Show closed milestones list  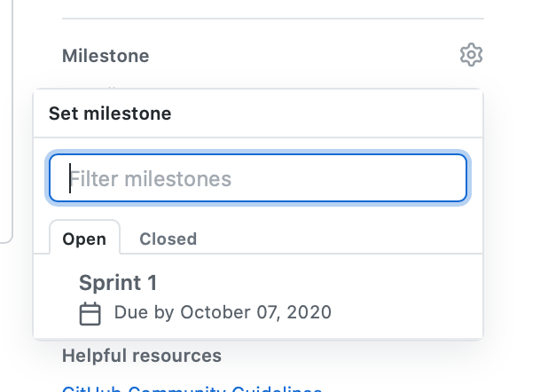pyautogui.click(x=168, y=239)
